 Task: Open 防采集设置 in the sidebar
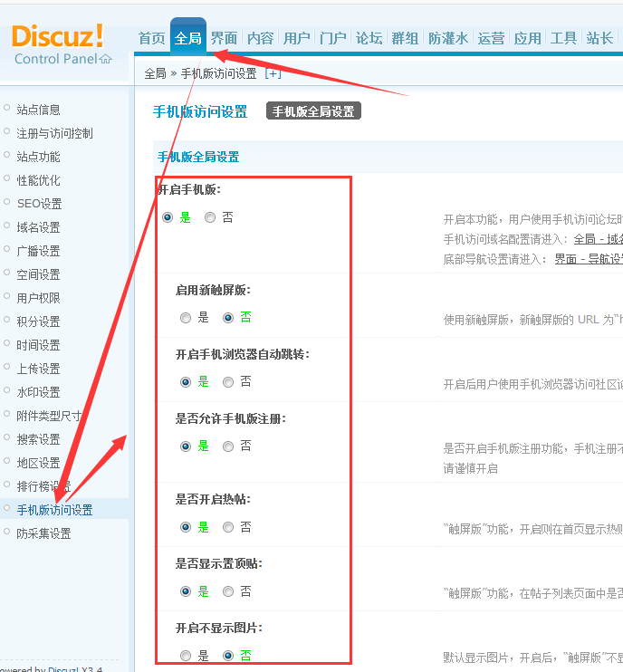point(43,533)
